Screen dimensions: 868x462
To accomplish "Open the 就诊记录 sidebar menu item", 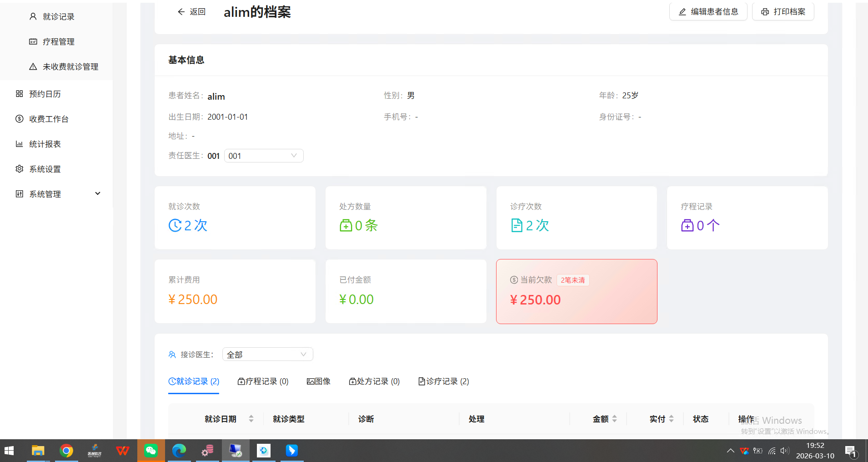I will (x=58, y=16).
